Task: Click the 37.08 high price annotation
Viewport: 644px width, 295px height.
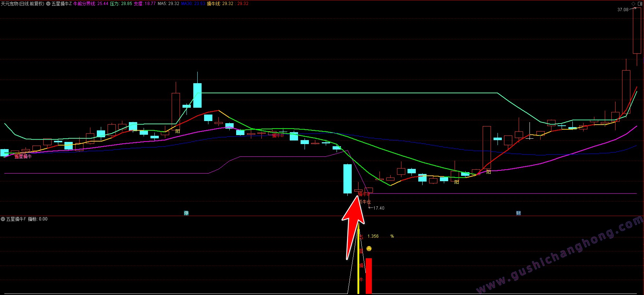Action: (623, 10)
